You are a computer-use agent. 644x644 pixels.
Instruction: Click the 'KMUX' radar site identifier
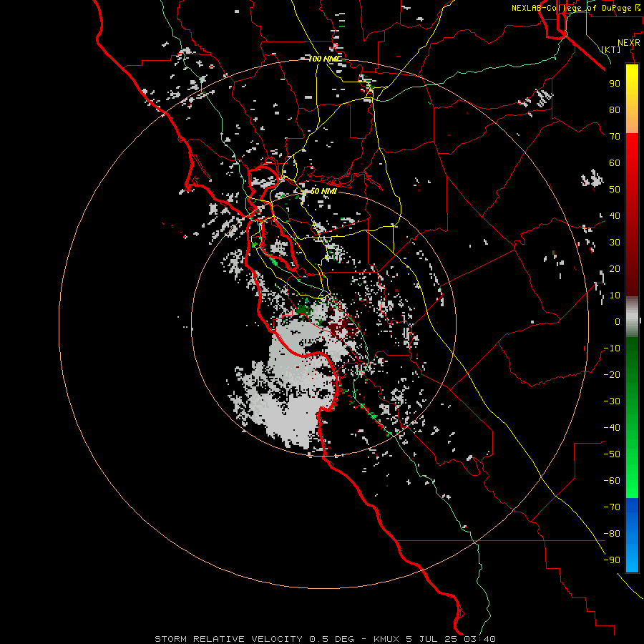386,639
